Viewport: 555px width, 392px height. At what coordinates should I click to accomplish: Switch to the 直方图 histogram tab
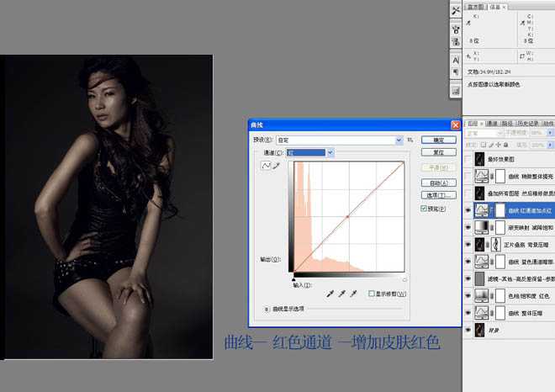point(475,7)
